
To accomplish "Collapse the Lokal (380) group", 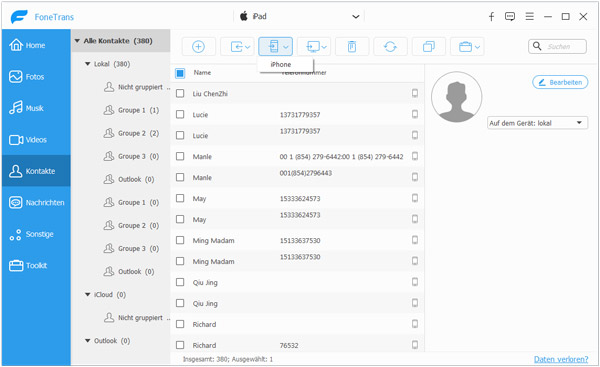I will click(x=88, y=64).
